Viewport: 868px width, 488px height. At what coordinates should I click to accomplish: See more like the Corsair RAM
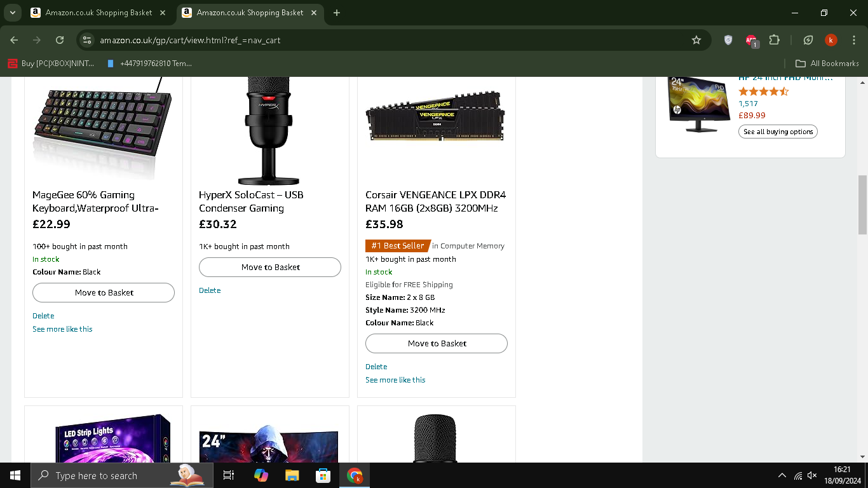pos(395,380)
